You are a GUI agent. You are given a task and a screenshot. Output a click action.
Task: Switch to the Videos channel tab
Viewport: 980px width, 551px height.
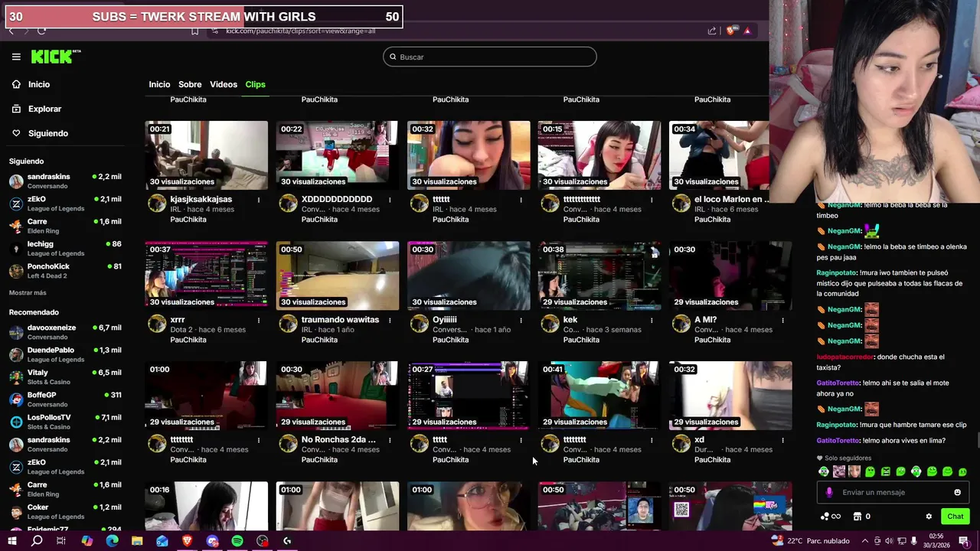click(224, 84)
